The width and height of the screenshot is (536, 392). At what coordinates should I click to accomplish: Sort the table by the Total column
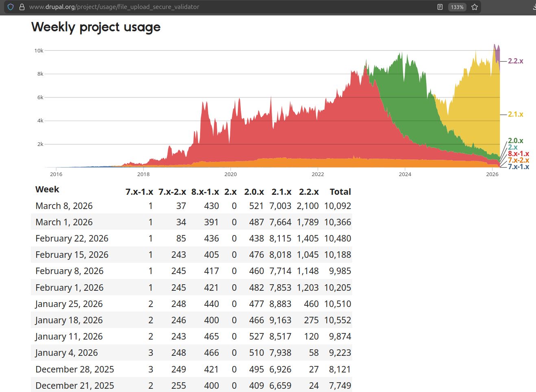340,192
